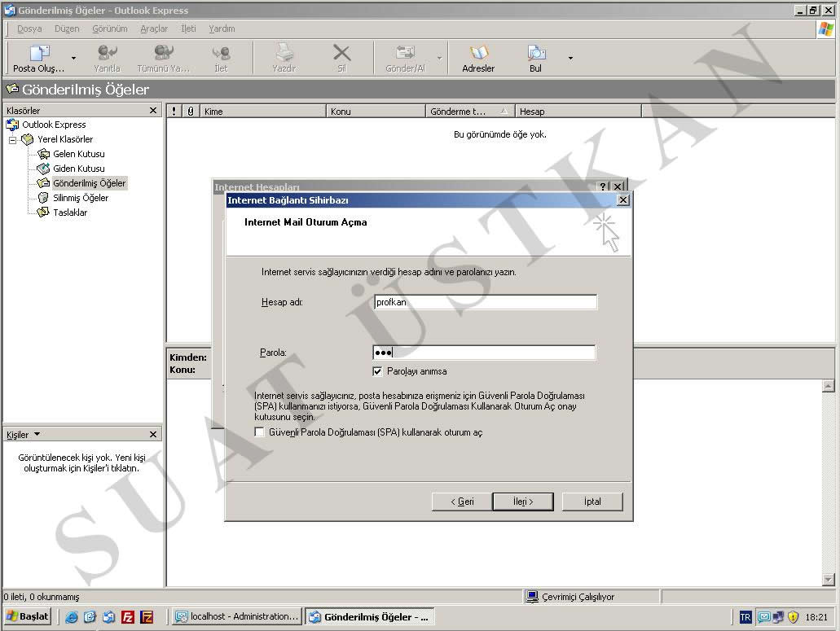
Task: Open the Silinmiş Öğeler folder
Action: 81,198
